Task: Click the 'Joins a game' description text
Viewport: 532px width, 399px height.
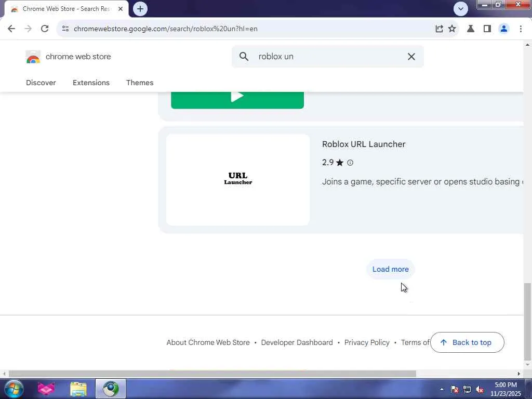Action: click(x=422, y=181)
